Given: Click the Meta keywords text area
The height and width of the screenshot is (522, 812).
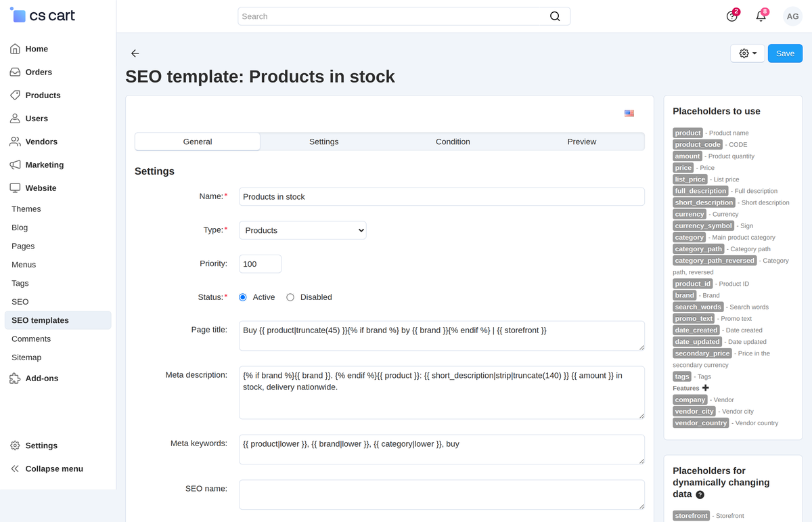Looking at the screenshot, I should tap(442, 450).
